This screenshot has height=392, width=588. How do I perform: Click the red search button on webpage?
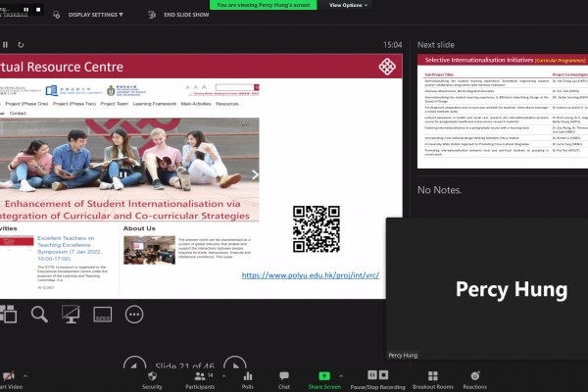(x=257, y=87)
